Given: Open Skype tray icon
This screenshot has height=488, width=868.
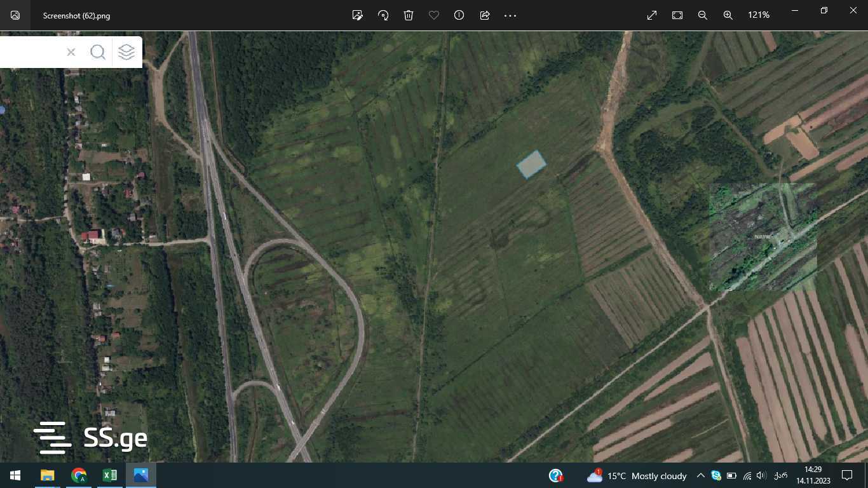Looking at the screenshot, I should tap(716, 475).
